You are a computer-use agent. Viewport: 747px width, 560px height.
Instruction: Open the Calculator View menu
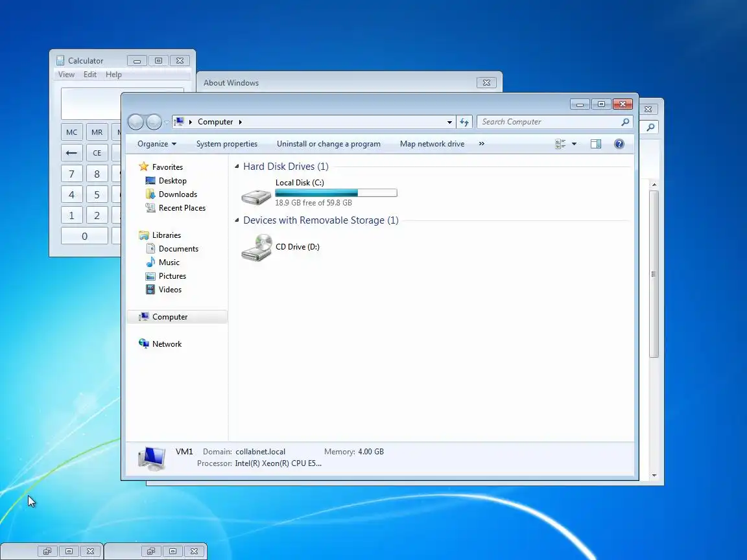[66, 75]
